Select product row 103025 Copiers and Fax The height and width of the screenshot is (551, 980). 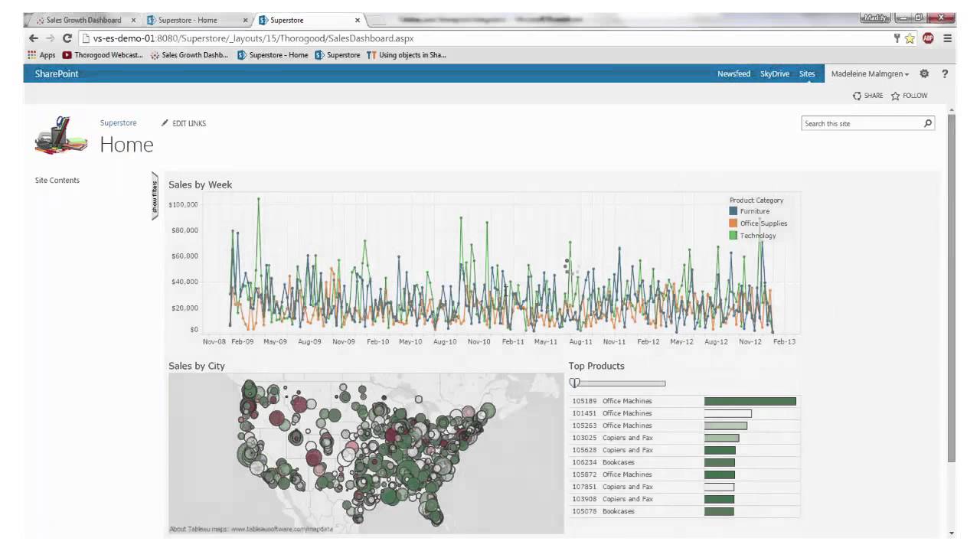(684, 438)
